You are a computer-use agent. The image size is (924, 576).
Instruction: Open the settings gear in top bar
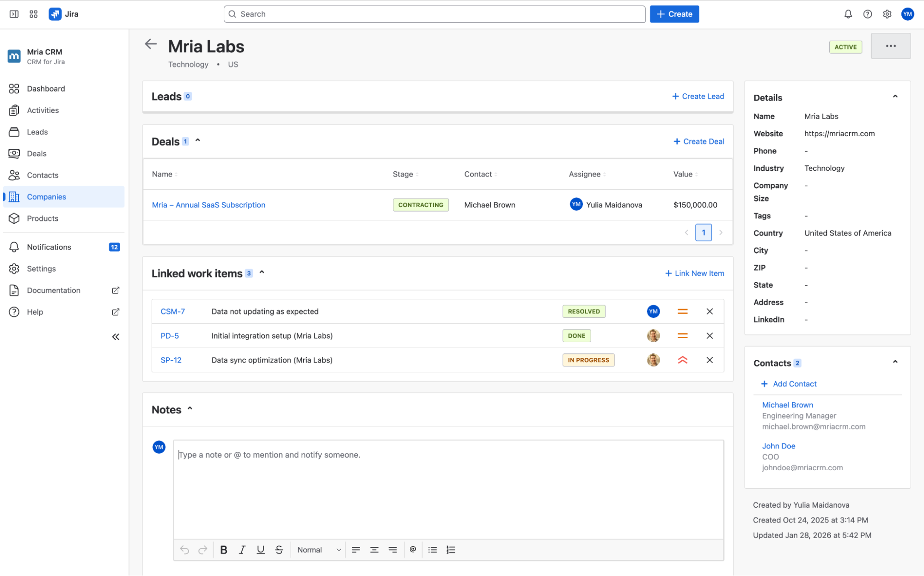click(x=887, y=14)
